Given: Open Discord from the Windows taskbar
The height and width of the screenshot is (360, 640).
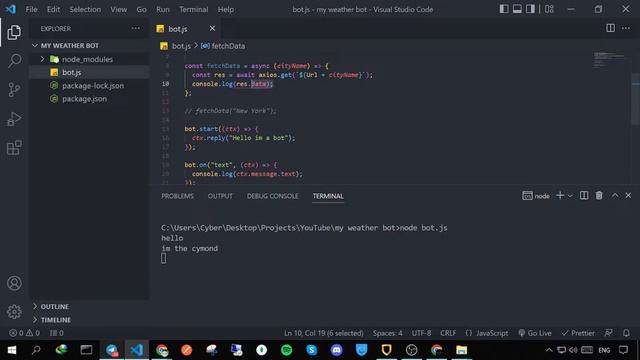Looking at the screenshot, I should (336, 350).
